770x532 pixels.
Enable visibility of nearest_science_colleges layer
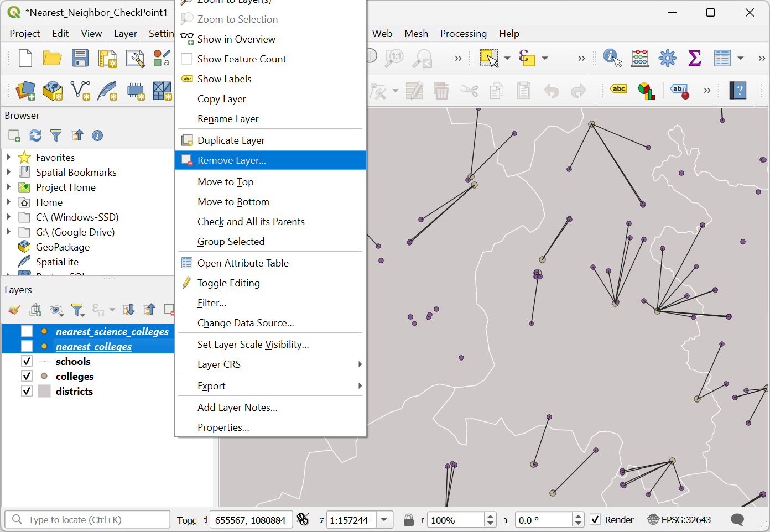pos(27,331)
